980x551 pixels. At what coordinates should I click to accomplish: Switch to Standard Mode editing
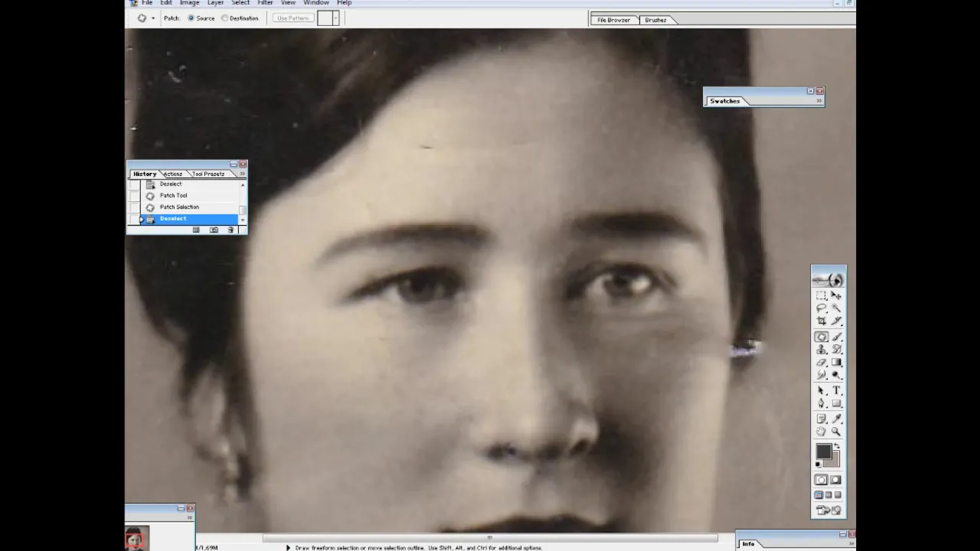pos(821,480)
